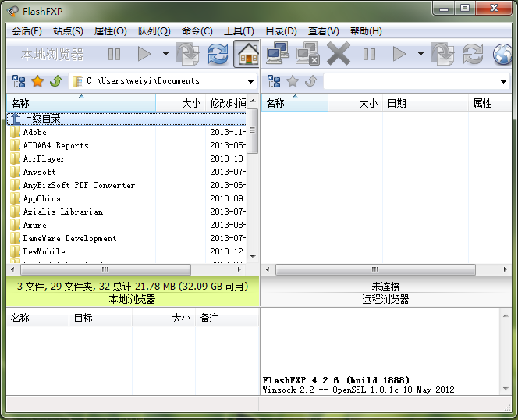The height and width of the screenshot is (420, 518).
Task: Open the 属性(O) menu
Action: (x=110, y=31)
